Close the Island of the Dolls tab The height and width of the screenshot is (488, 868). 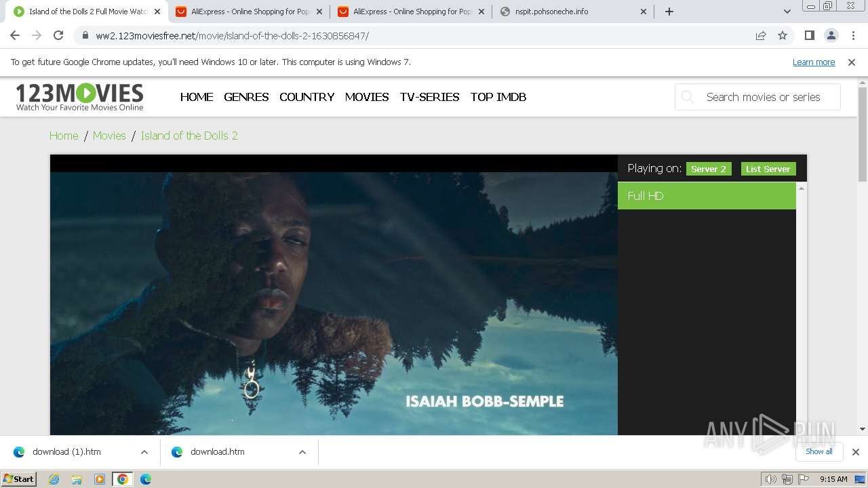click(157, 12)
